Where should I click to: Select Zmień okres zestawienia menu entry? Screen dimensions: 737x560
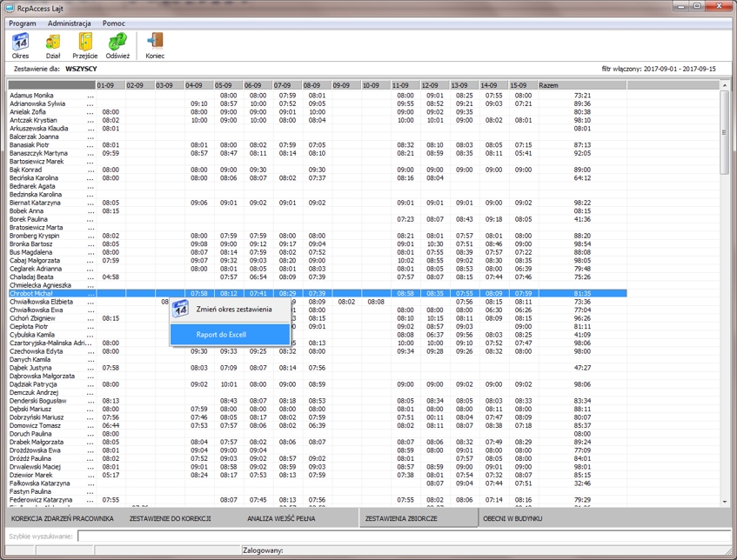click(x=233, y=309)
